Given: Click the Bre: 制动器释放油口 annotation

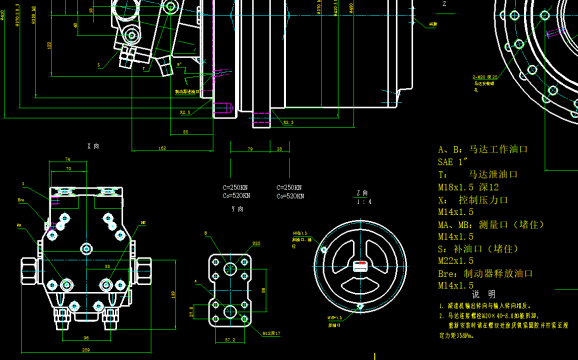Looking at the screenshot, I should pyautogui.click(x=485, y=273).
